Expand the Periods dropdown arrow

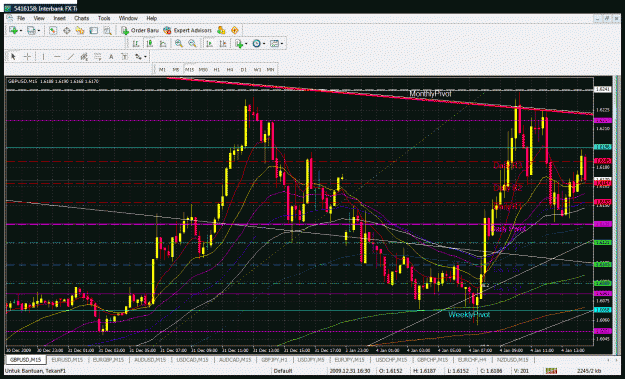[264, 44]
